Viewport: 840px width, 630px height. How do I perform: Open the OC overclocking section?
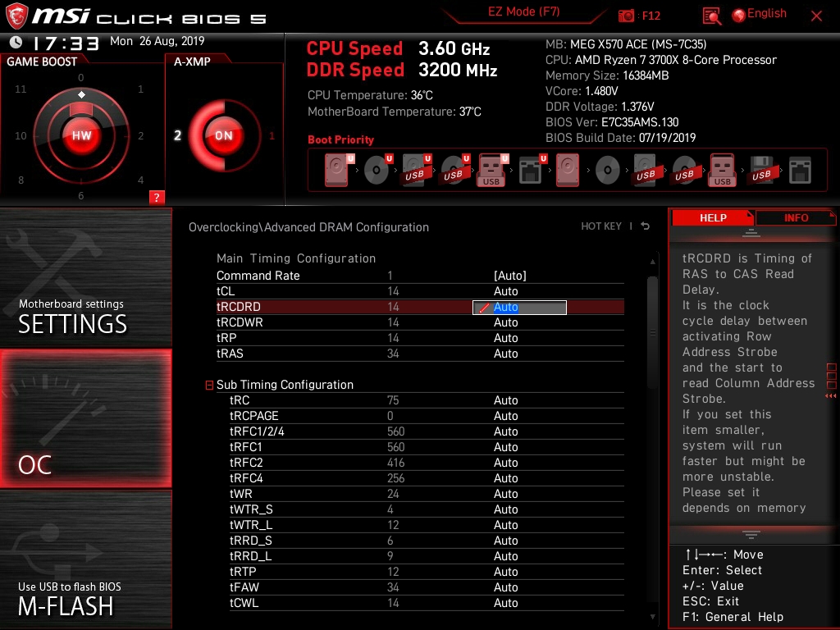click(85, 418)
